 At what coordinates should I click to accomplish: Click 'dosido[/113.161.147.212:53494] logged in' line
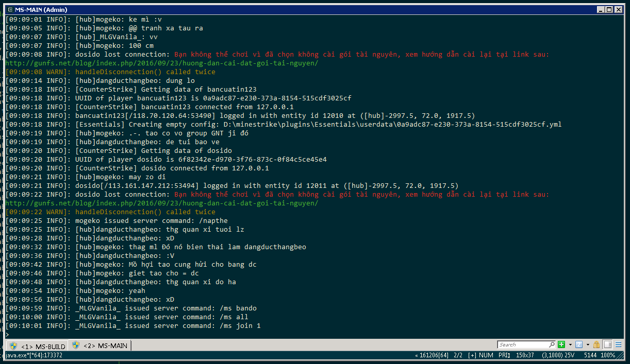(232, 185)
